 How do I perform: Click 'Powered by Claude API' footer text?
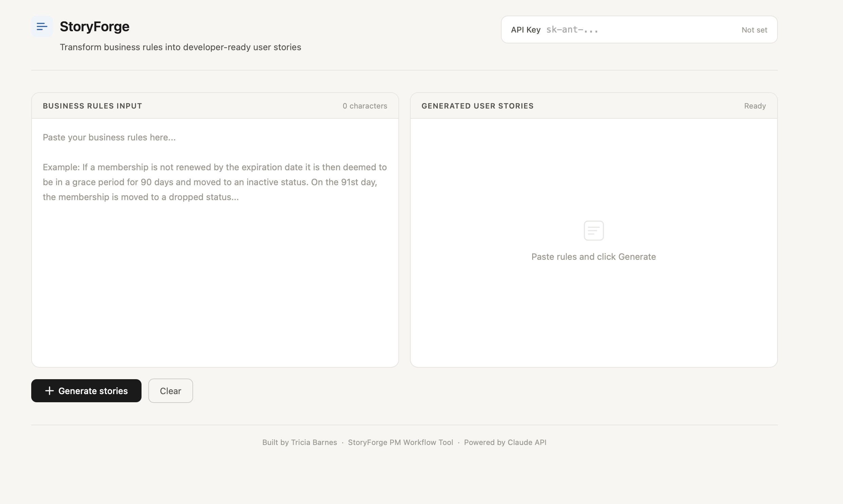click(505, 442)
